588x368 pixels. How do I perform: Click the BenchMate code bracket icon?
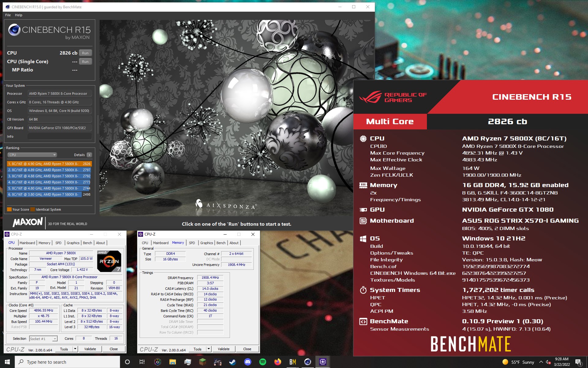tap(363, 321)
